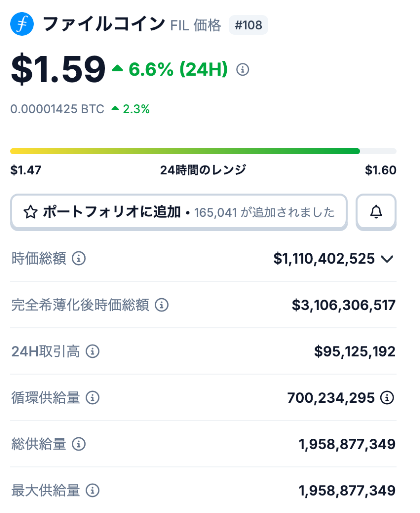The width and height of the screenshot is (420, 513).
Task: Click the $1,110,402,525 market cap value
Action: tap(324, 259)
